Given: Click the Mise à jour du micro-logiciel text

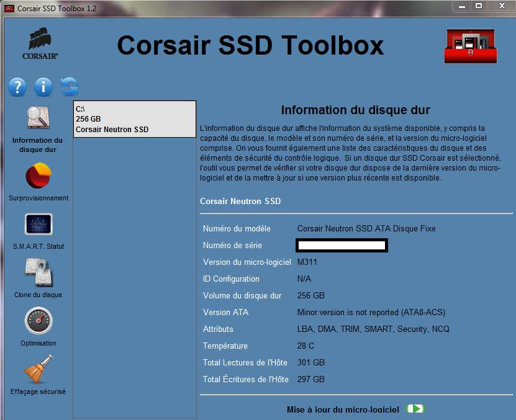Looking at the screenshot, I should [343, 409].
